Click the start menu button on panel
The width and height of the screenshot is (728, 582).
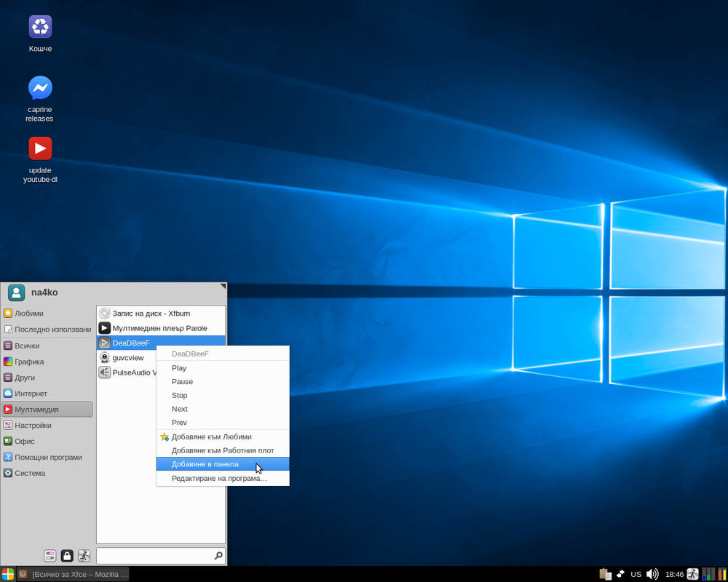coord(8,574)
